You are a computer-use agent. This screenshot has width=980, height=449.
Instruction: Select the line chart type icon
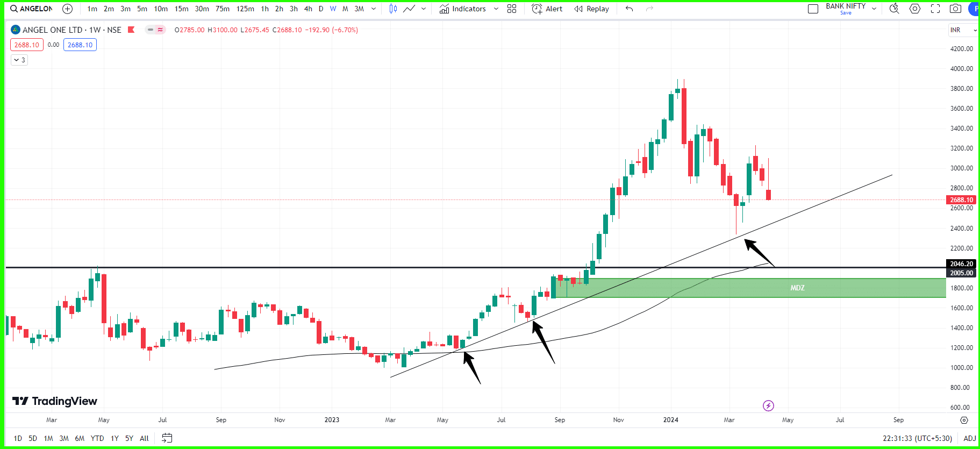coord(409,9)
